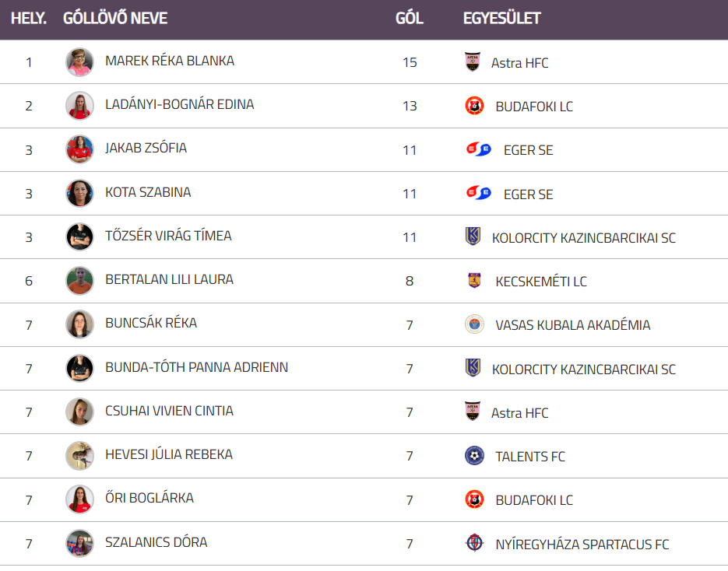This screenshot has width=728, height=571.
Task: Open Hevesi Júlia Rebeka player photo
Action: click(x=79, y=456)
